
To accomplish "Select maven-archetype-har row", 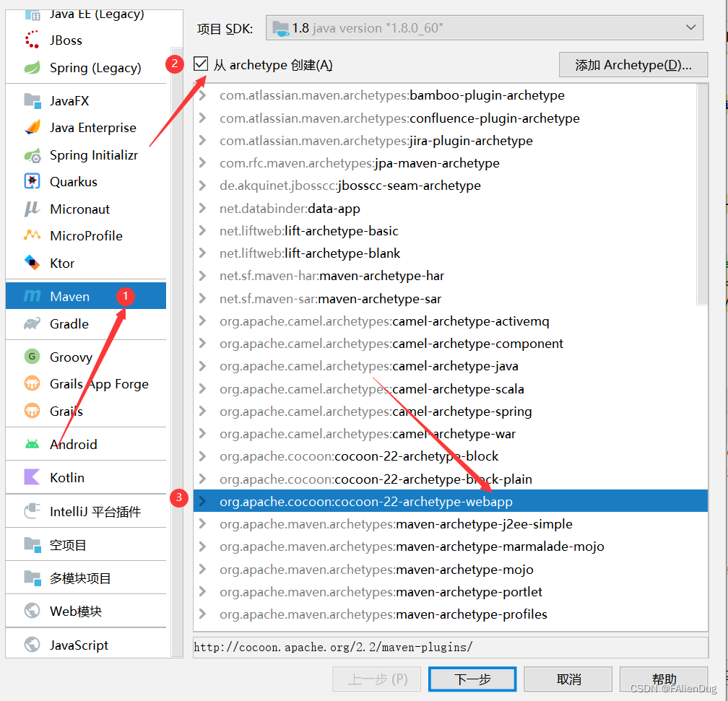I will (x=451, y=276).
